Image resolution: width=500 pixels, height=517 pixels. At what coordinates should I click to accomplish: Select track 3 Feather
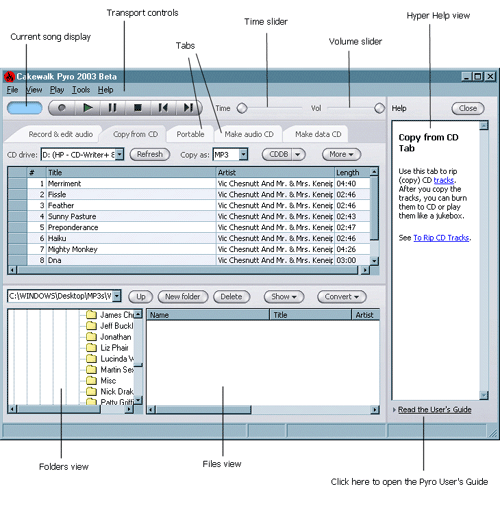189,205
